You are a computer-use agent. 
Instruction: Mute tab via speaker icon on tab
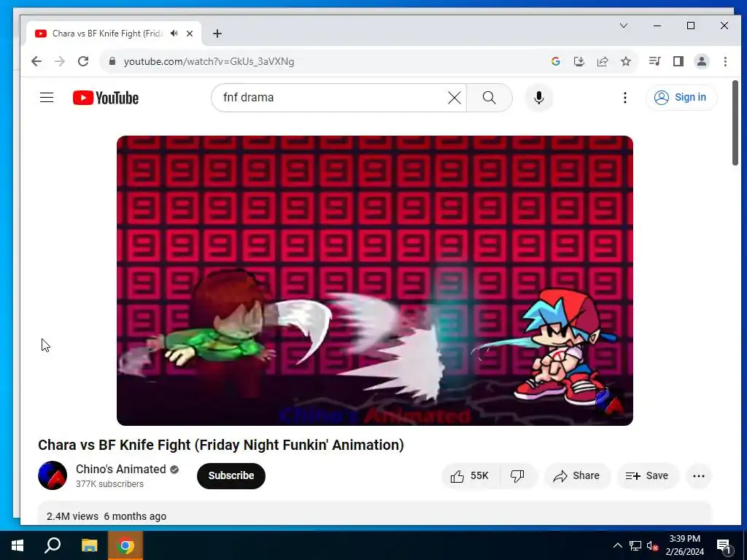point(174,34)
